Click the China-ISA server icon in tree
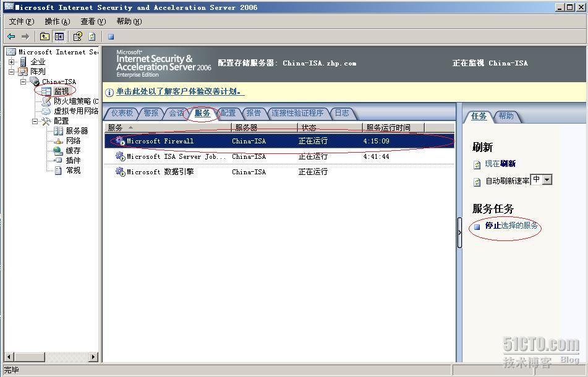 pos(35,82)
